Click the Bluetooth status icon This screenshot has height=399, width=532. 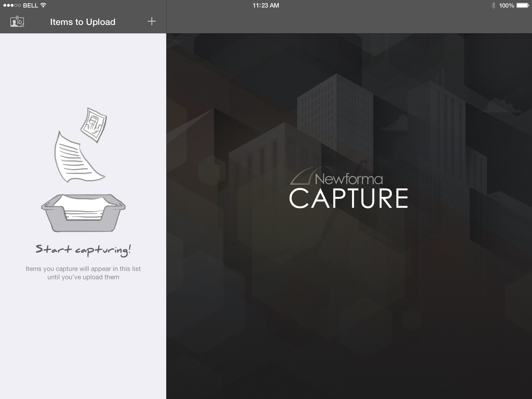493,5
